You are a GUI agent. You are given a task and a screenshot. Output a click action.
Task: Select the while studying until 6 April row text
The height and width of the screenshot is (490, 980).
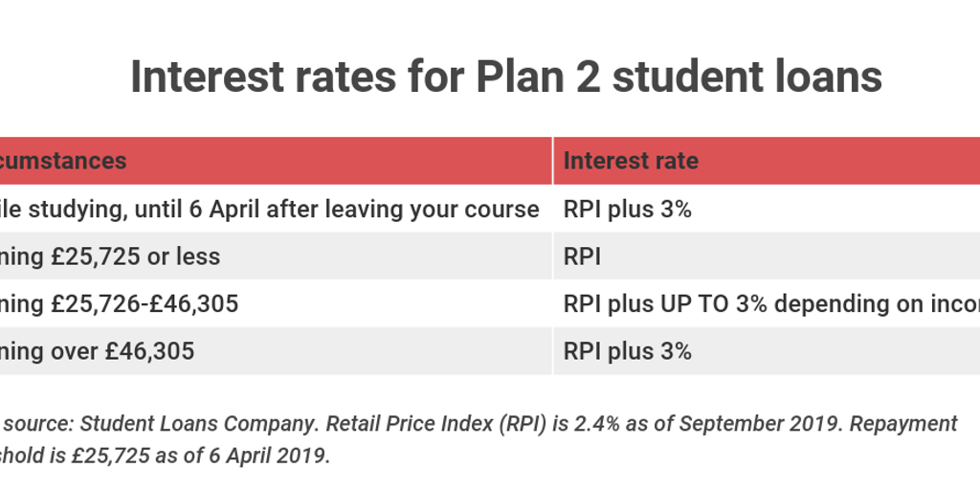(x=269, y=210)
